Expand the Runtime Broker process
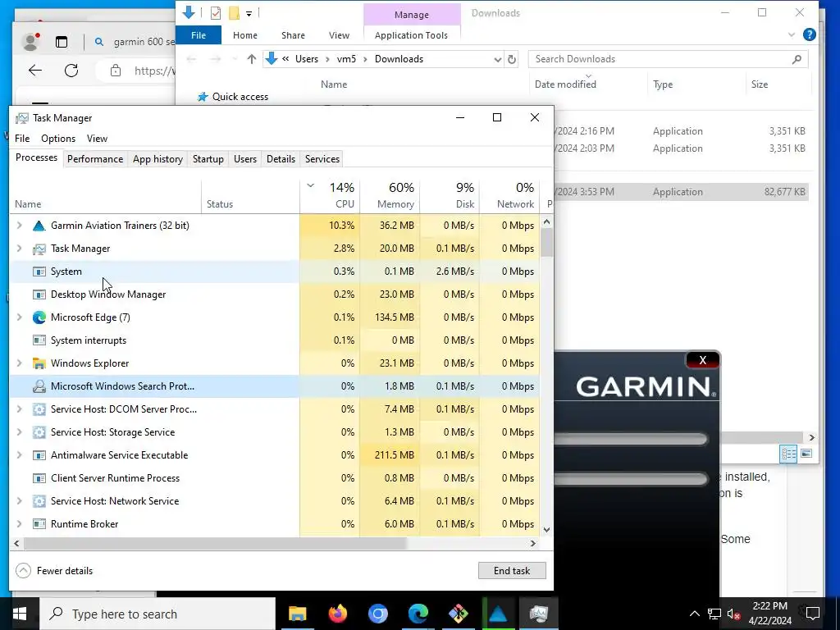 [x=20, y=524]
